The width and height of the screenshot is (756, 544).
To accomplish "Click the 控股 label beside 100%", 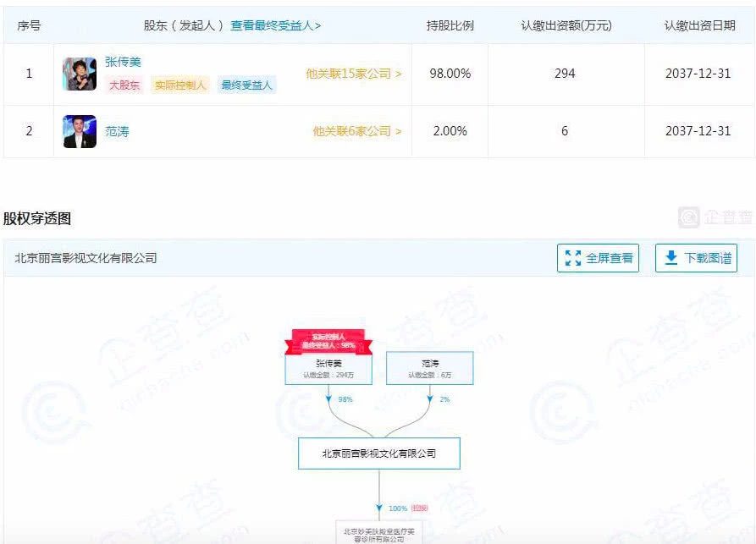I will click(420, 508).
